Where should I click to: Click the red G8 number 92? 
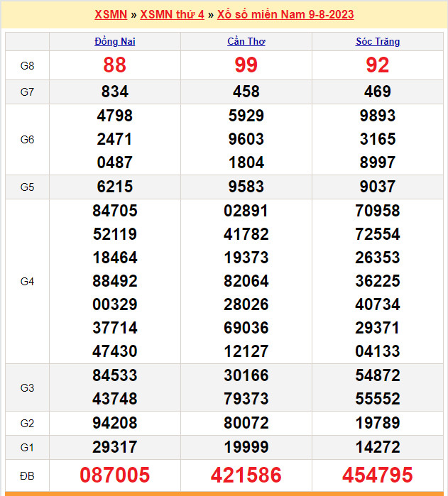click(378, 65)
